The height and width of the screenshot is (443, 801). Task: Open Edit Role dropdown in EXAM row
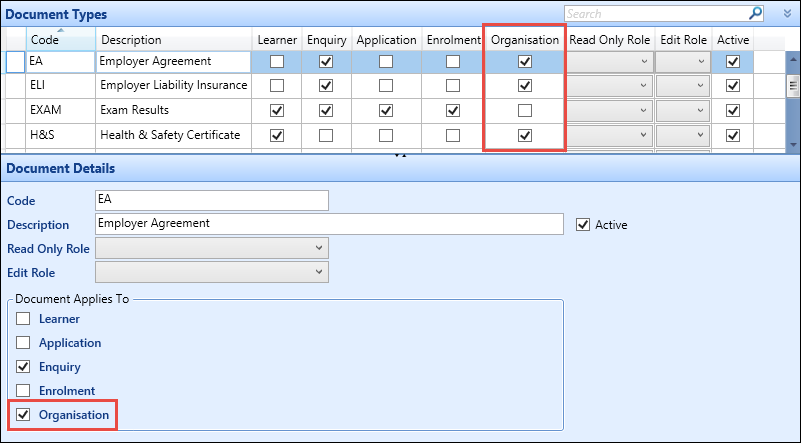(x=683, y=110)
